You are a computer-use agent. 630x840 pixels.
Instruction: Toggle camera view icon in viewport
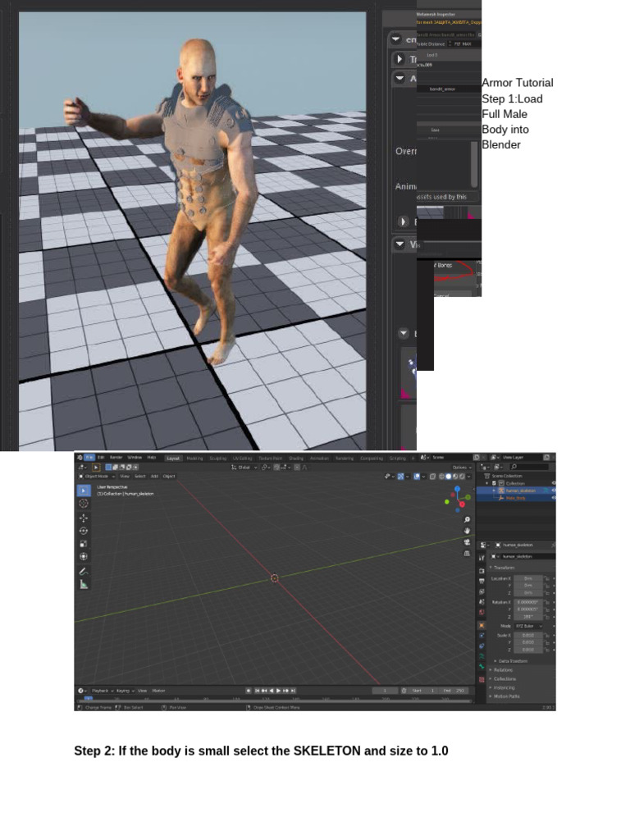tap(467, 542)
